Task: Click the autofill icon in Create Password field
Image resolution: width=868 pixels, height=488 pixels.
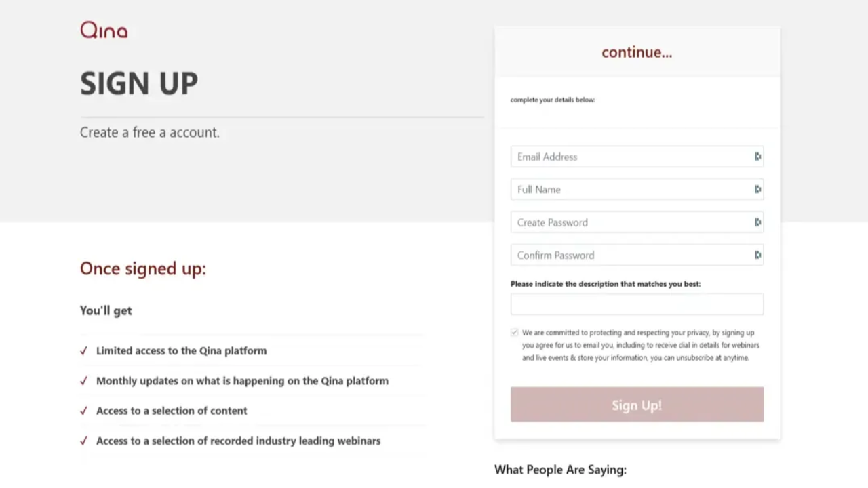Action: click(x=757, y=222)
